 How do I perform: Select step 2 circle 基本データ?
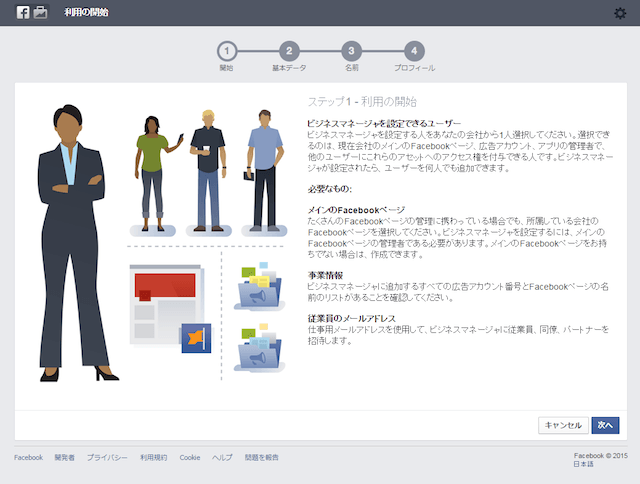coord(289,51)
